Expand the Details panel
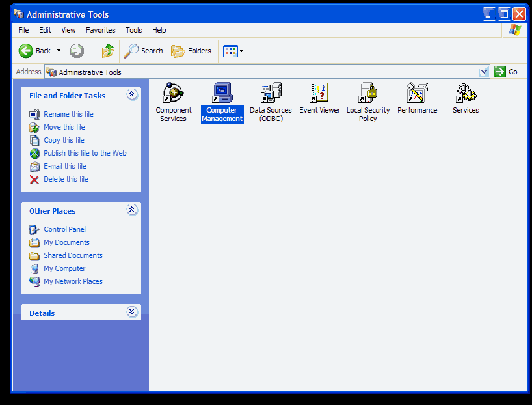This screenshot has height=405, width=532. coord(131,312)
